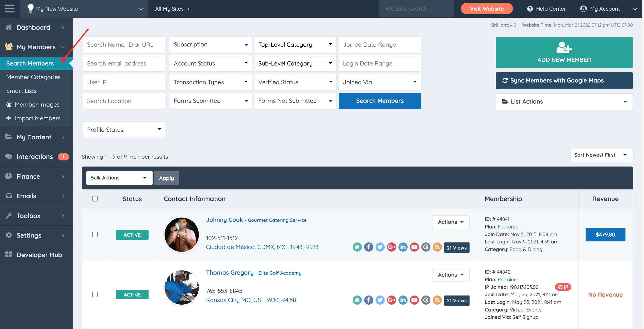The image size is (644, 329).
Task: Open the Bulk Actions dropdown
Action: 119,178
